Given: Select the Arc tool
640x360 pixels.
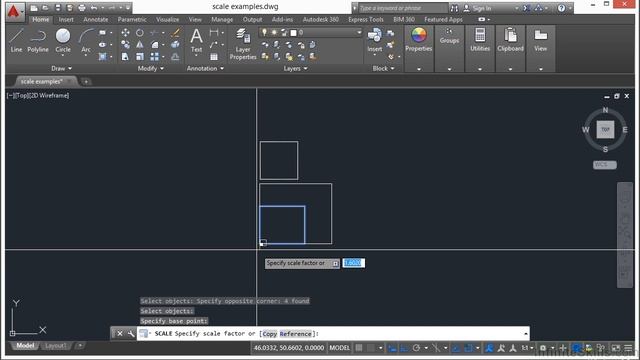Looking at the screenshot, I should [86, 40].
